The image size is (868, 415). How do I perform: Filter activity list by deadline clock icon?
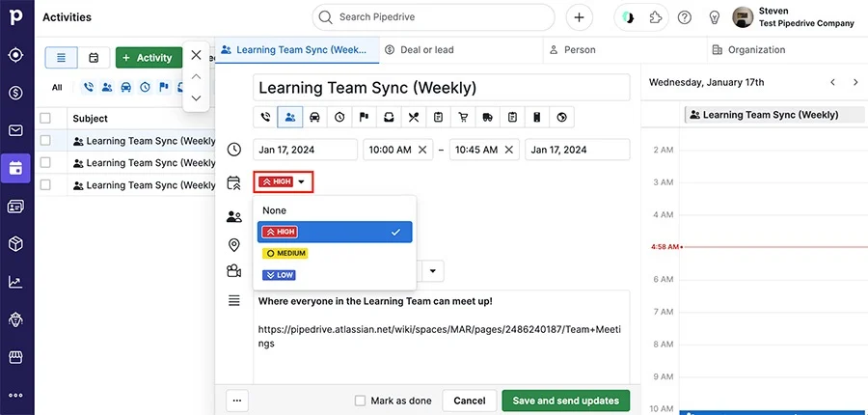point(145,87)
